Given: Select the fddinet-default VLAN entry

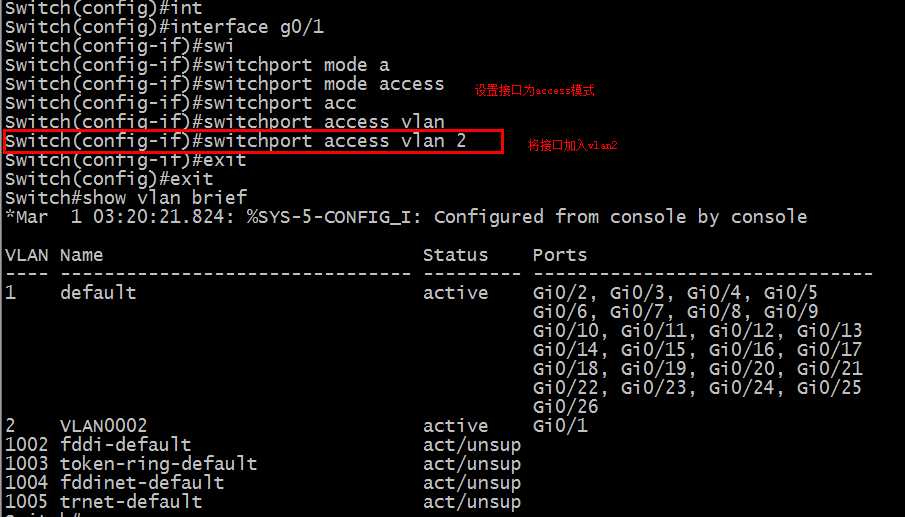Looking at the screenshot, I should coord(142,482).
